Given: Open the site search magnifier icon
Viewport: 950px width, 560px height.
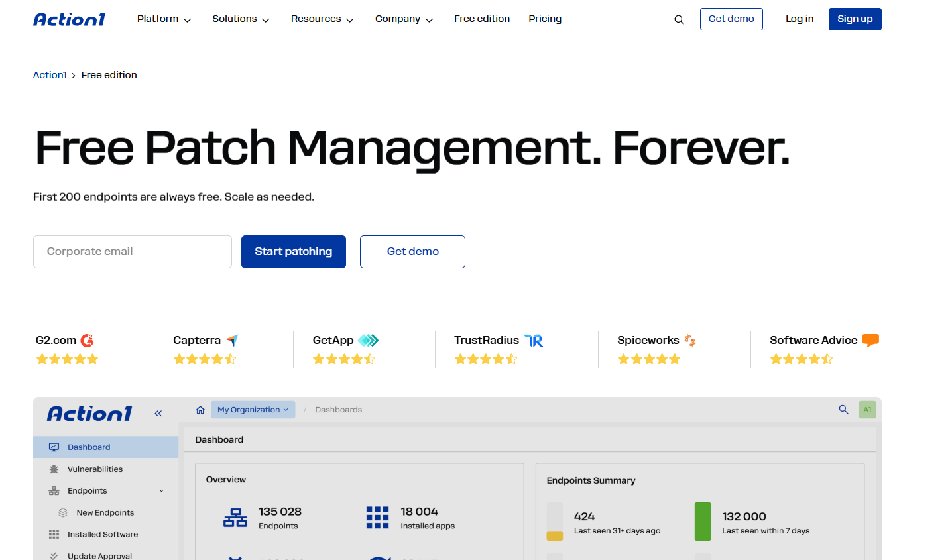Looking at the screenshot, I should (x=679, y=20).
